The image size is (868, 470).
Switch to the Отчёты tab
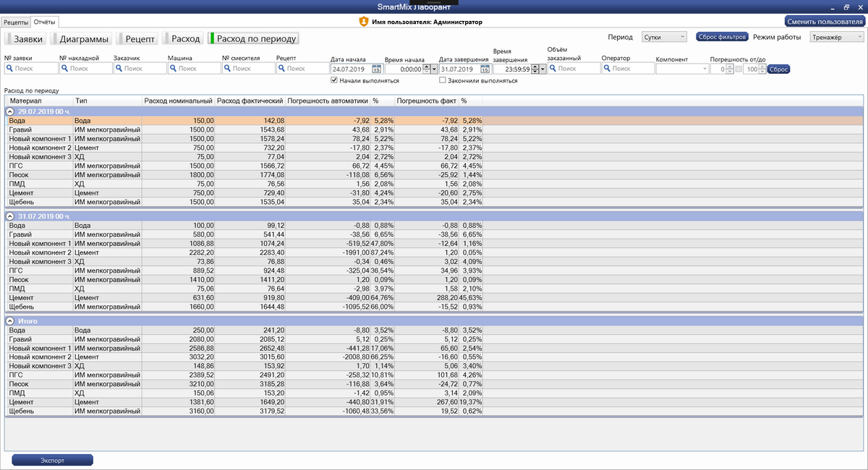[44, 22]
